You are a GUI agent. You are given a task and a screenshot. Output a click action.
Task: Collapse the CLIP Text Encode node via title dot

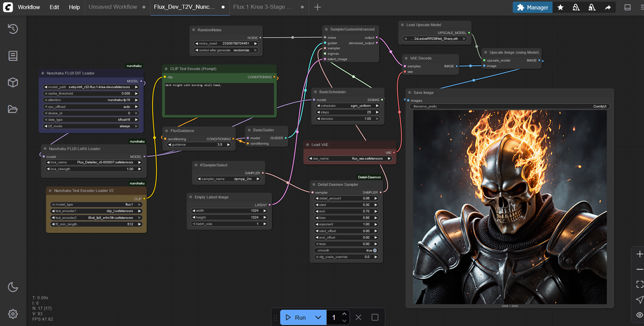(x=166, y=69)
